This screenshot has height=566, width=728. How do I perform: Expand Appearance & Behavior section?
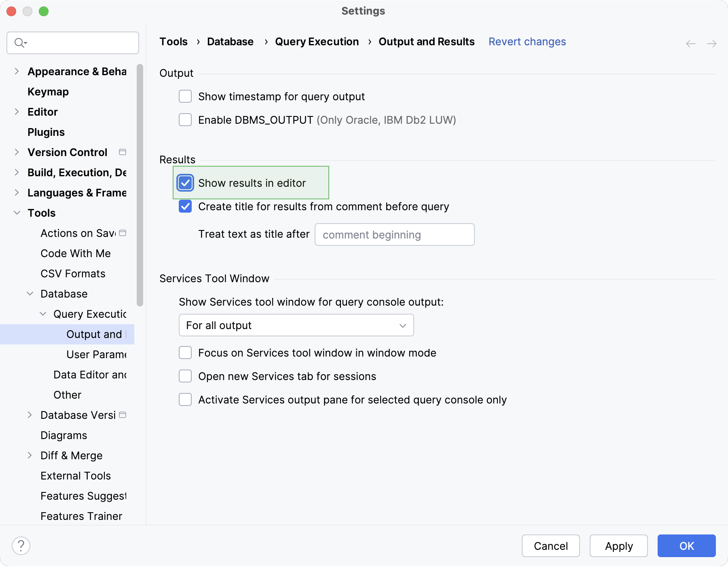16,71
